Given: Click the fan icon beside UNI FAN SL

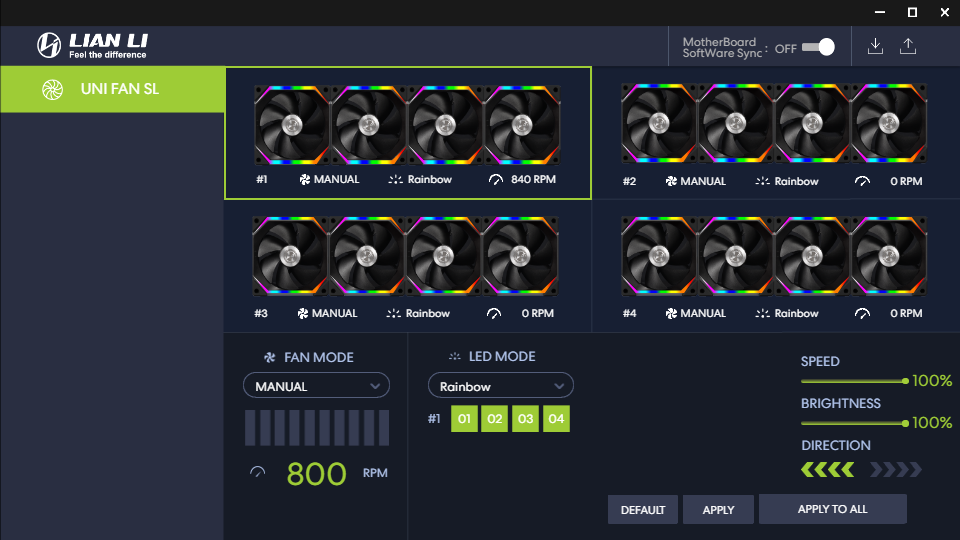Looking at the screenshot, I should click(53, 89).
